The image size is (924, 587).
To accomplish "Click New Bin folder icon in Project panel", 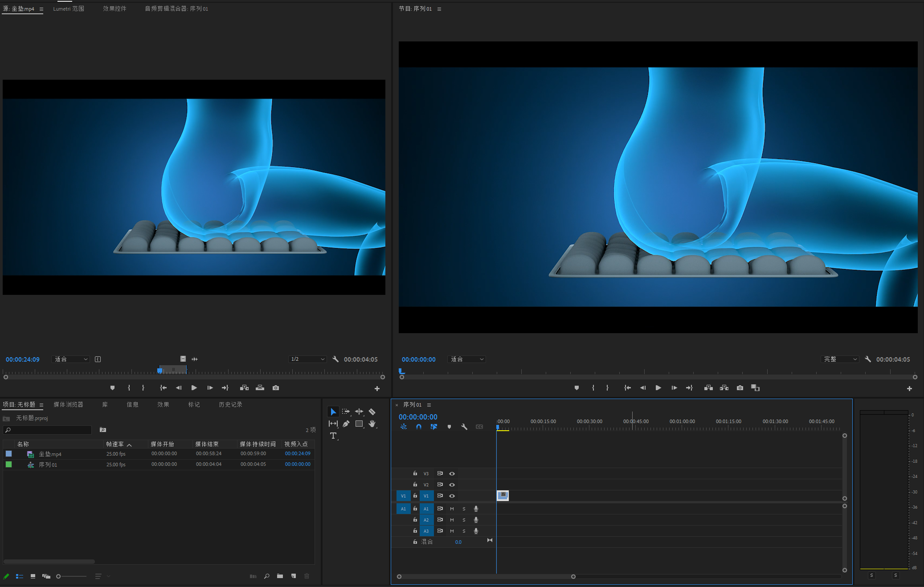I will pos(280,576).
